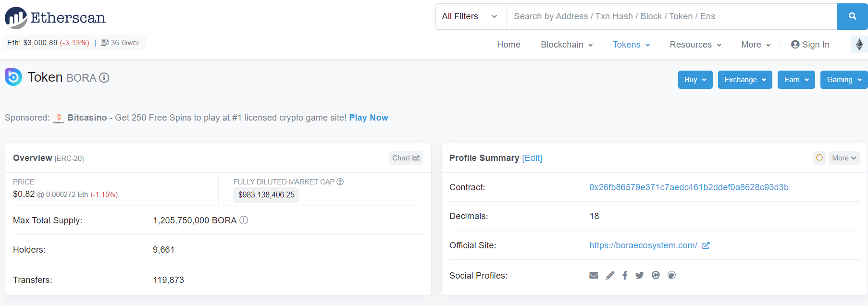The image size is (868, 305).
Task: Open the Exchange dropdown button
Action: point(745,80)
